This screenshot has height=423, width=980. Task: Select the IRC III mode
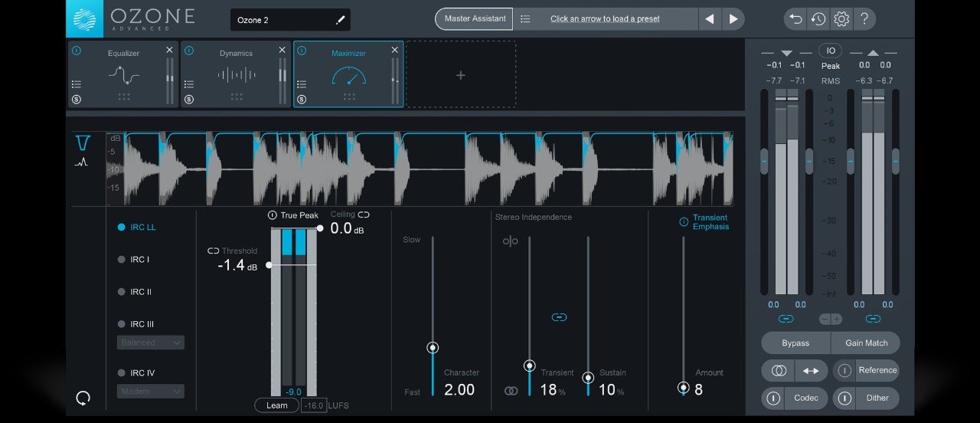coord(136,324)
